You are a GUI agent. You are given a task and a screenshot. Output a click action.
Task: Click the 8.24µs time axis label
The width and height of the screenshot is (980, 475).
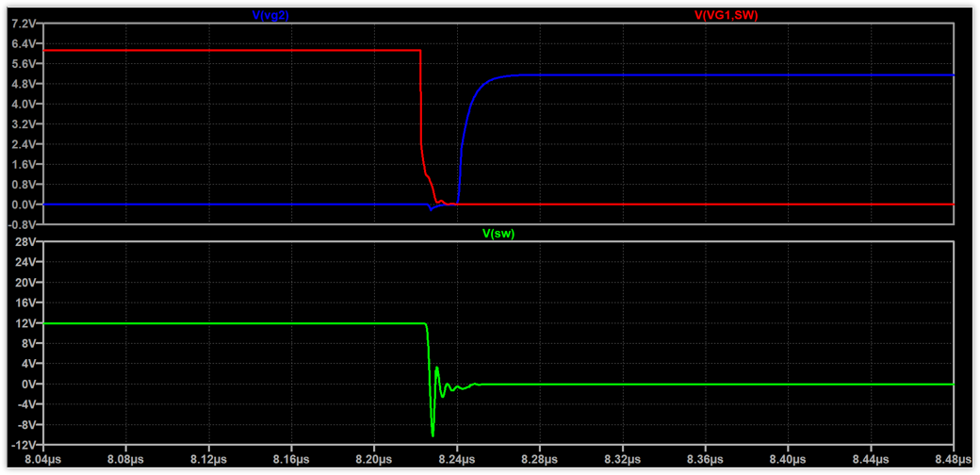tap(457, 459)
